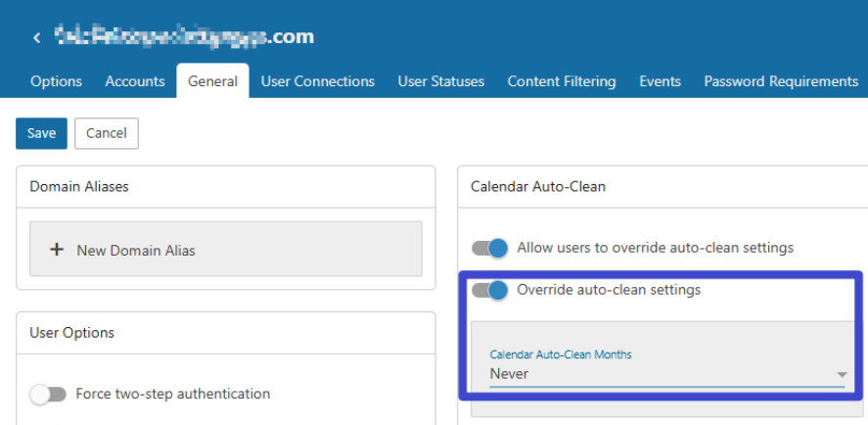Viewport: 868px width, 425px height.
Task: Switch to the Content Filtering tab
Action: (x=561, y=81)
